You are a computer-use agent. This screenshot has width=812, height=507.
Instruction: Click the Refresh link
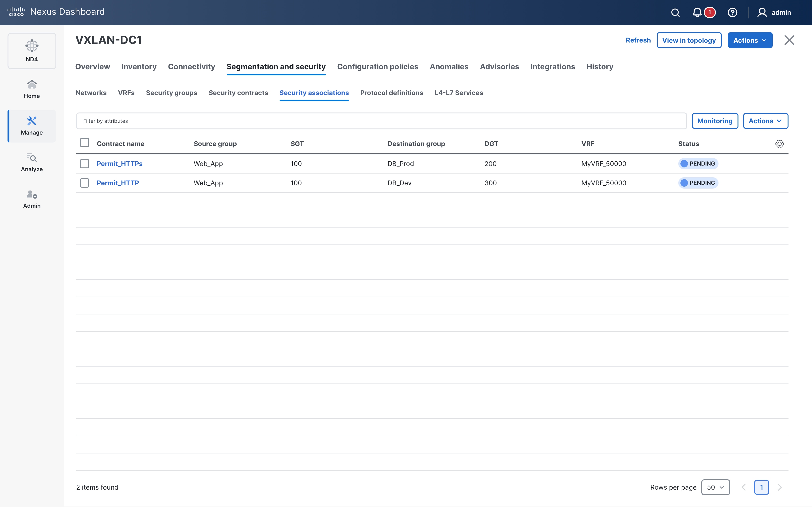[638, 40]
